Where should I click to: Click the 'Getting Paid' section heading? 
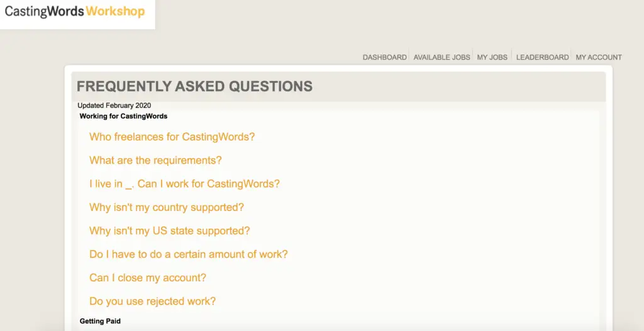point(100,321)
